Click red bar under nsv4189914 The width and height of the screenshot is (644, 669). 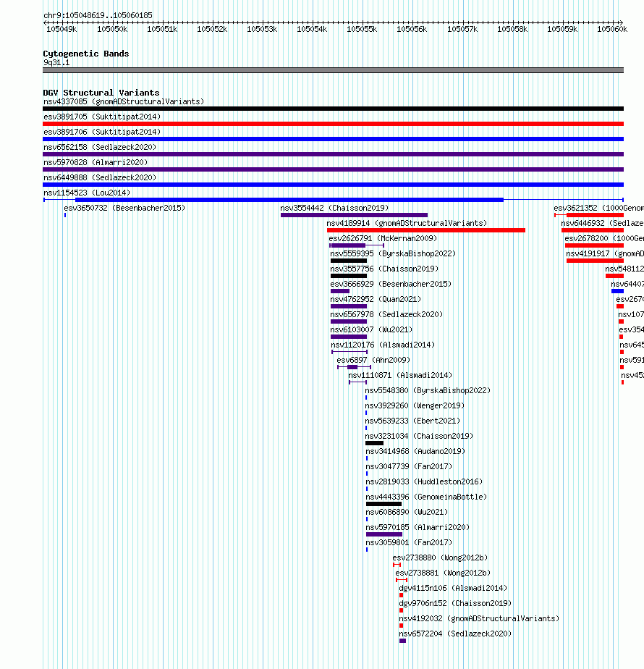[x=426, y=230]
